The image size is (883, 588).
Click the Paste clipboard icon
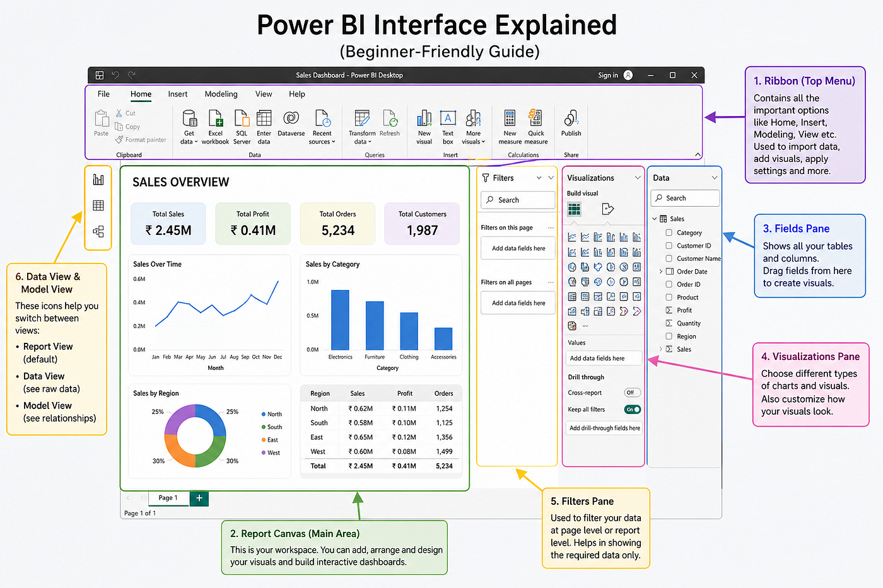pyautogui.click(x=102, y=118)
